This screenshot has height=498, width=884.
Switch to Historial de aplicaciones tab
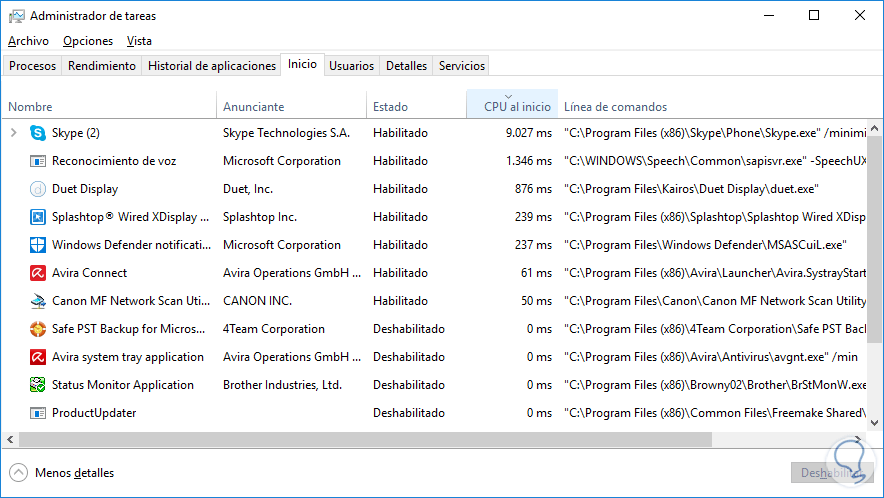coord(211,66)
